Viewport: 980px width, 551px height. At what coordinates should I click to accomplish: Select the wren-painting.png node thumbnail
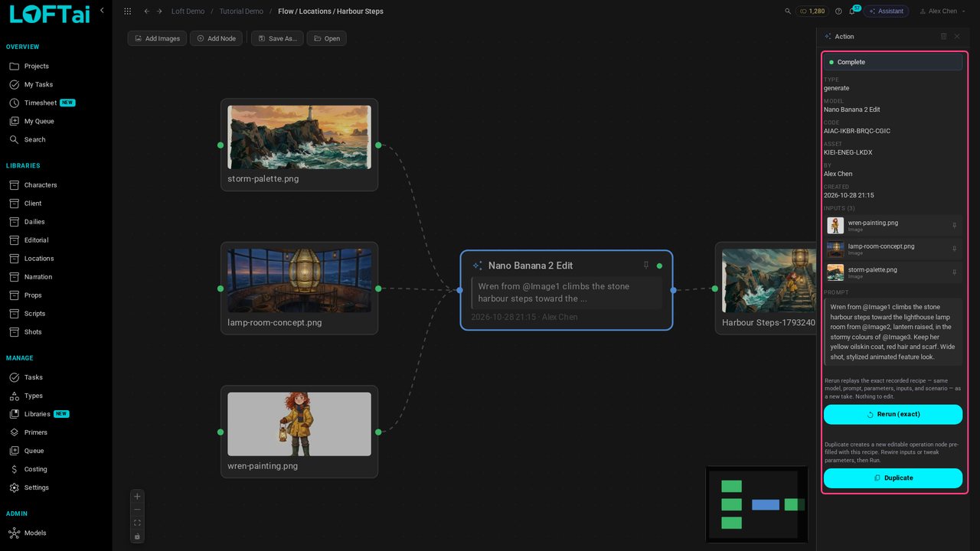coord(299,424)
